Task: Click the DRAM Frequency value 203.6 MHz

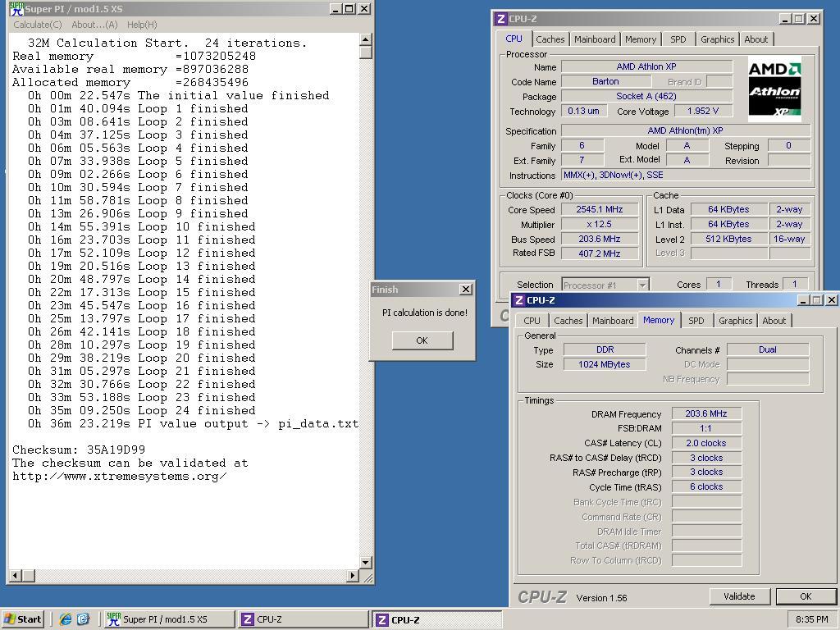Action: tap(706, 413)
